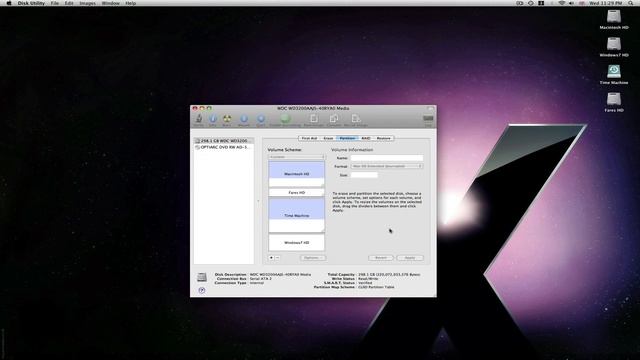Screen dimensions: 640x360
Task: Click the volume Name input field
Action: [387, 158]
